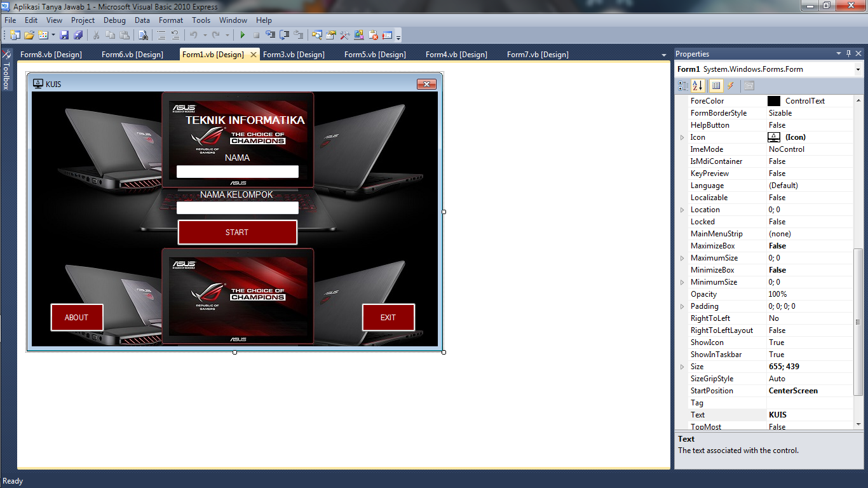Image resolution: width=868 pixels, height=488 pixels.
Task: Click the Start Debugging toolbar icon
Action: [x=243, y=35]
